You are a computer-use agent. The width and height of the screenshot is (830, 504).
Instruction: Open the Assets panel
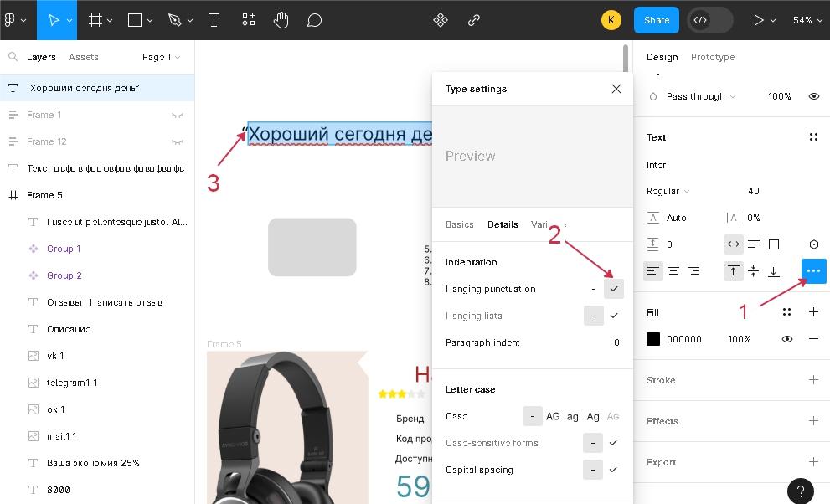tap(83, 57)
